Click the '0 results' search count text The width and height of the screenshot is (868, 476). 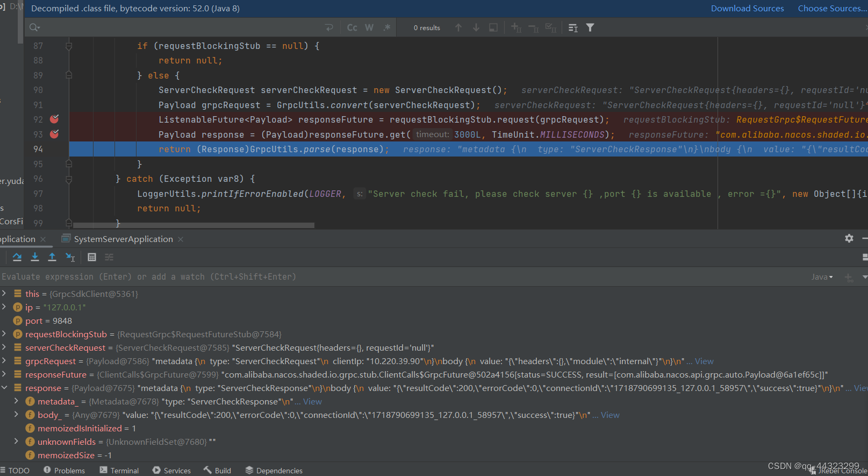pyautogui.click(x=427, y=27)
